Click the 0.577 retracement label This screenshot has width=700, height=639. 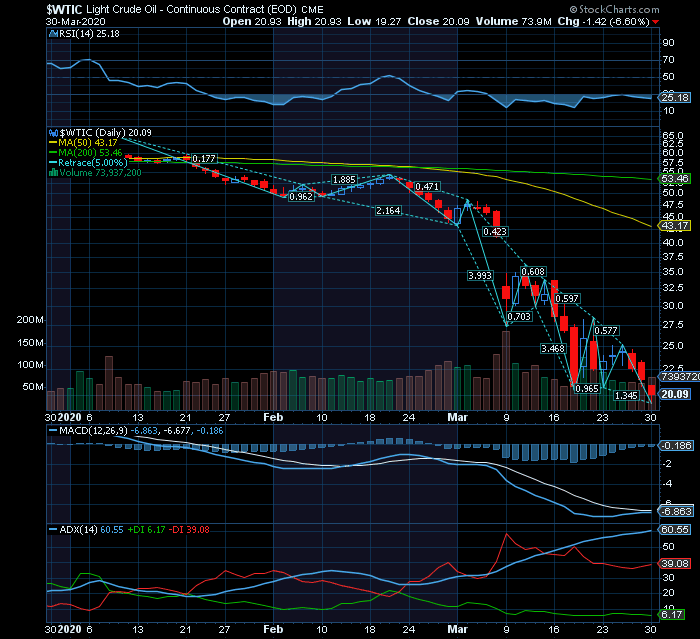coord(606,330)
